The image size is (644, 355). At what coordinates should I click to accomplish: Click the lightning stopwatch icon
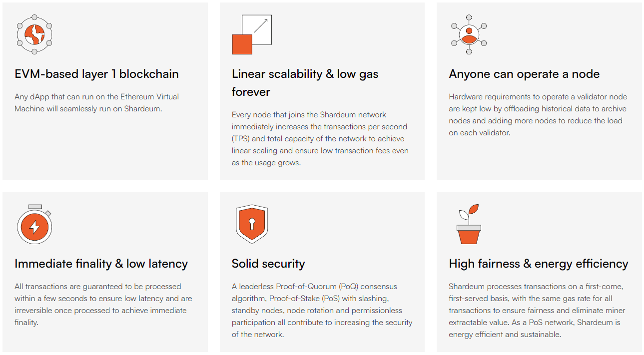pos(34,224)
